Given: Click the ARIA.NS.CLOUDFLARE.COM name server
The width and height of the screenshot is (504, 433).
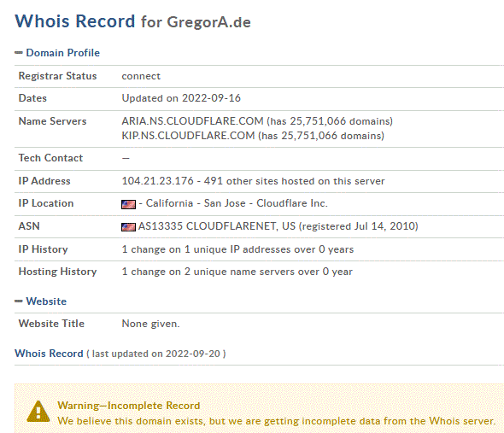Looking at the screenshot, I should coord(192,121).
